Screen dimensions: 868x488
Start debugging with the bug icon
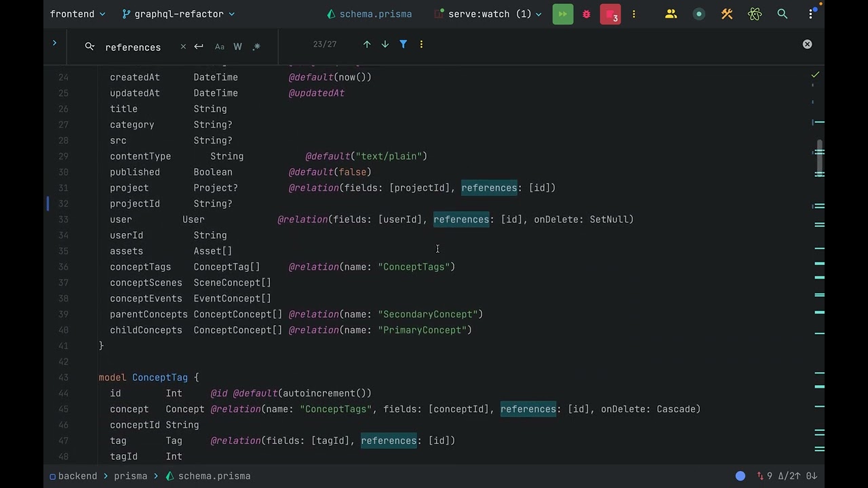coord(587,14)
